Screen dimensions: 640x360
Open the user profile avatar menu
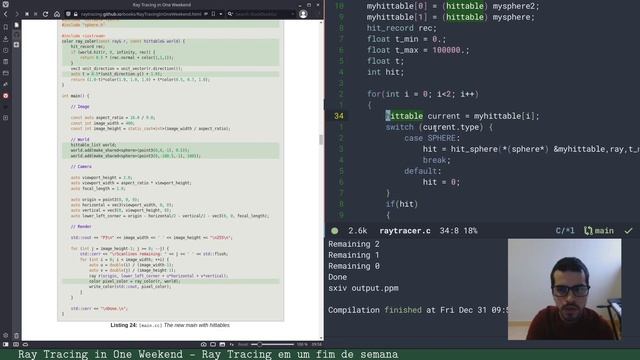[303, 14]
